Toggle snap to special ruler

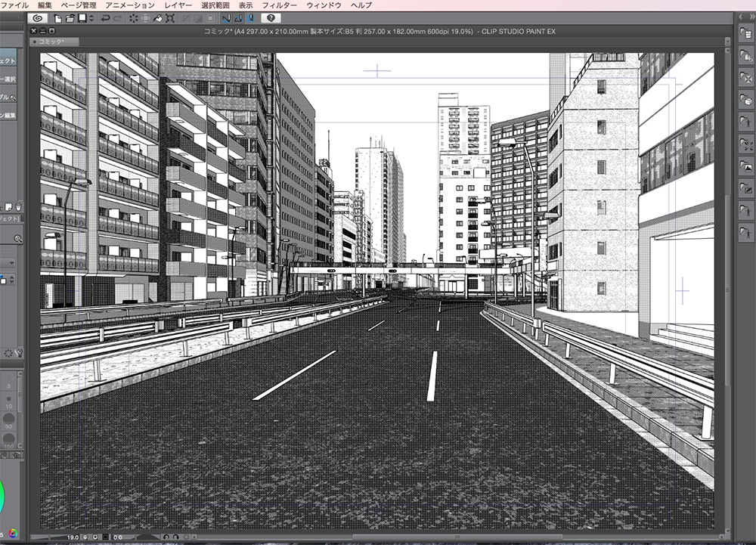pos(237,20)
